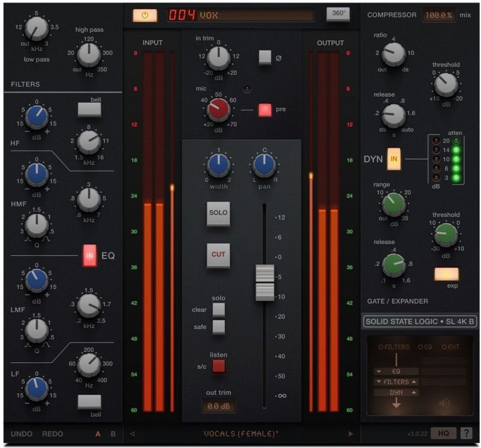Click the compressor release knob
481x448 pixels.
[x=394, y=115]
